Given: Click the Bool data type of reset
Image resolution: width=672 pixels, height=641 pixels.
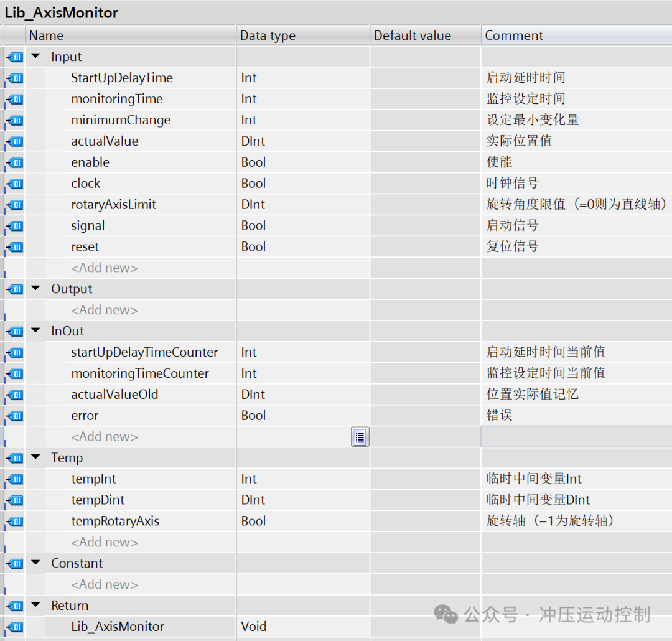Looking at the screenshot, I should pos(254,247).
